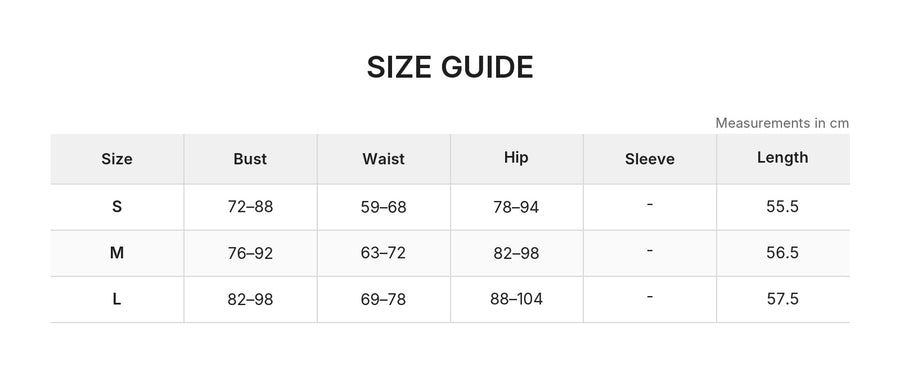The height and width of the screenshot is (376, 900).
Task: Select the Sleeve column header
Action: 649,159
